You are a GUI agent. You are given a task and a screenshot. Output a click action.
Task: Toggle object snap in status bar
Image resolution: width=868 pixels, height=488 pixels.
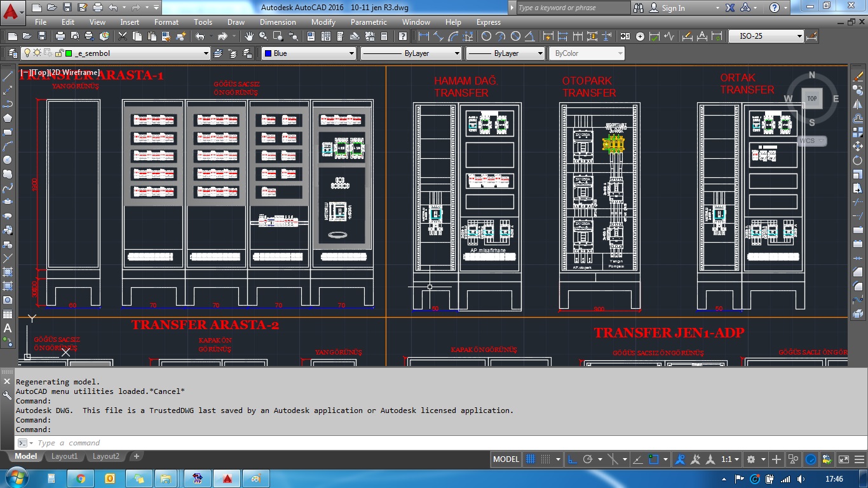pos(653,459)
